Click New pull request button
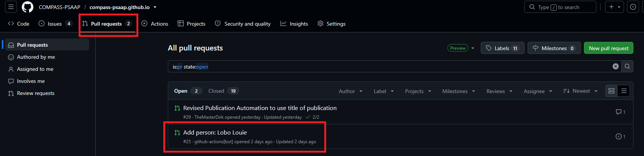Image resolution: width=644 pixels, height=156 pixels. pos(608,48)
